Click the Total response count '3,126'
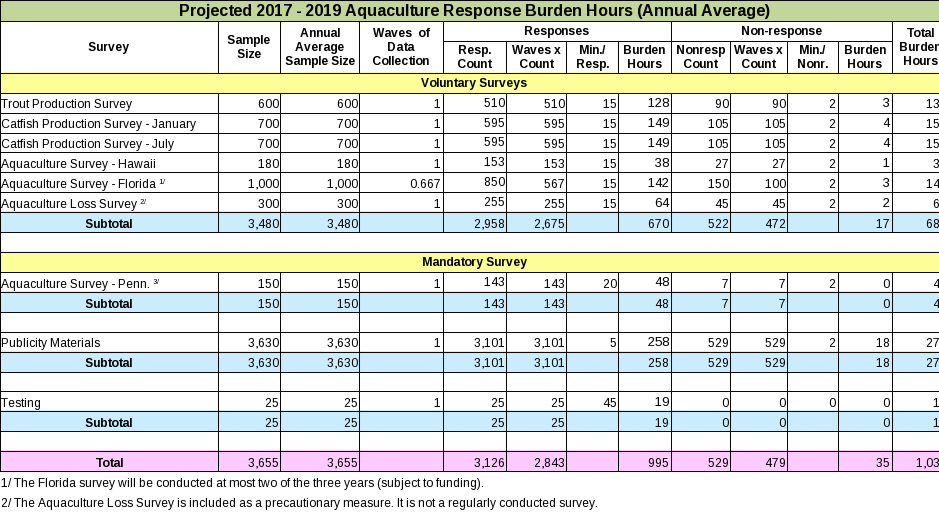Screen dimensions: 939x512 pos(475,462)
